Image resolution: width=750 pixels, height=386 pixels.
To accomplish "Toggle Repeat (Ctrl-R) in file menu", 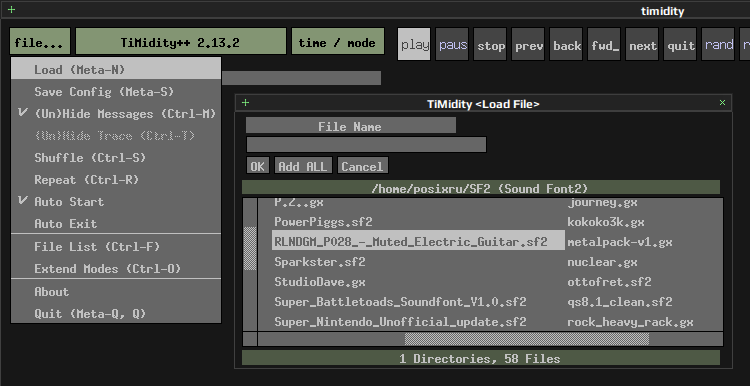I will coord(116,180).
